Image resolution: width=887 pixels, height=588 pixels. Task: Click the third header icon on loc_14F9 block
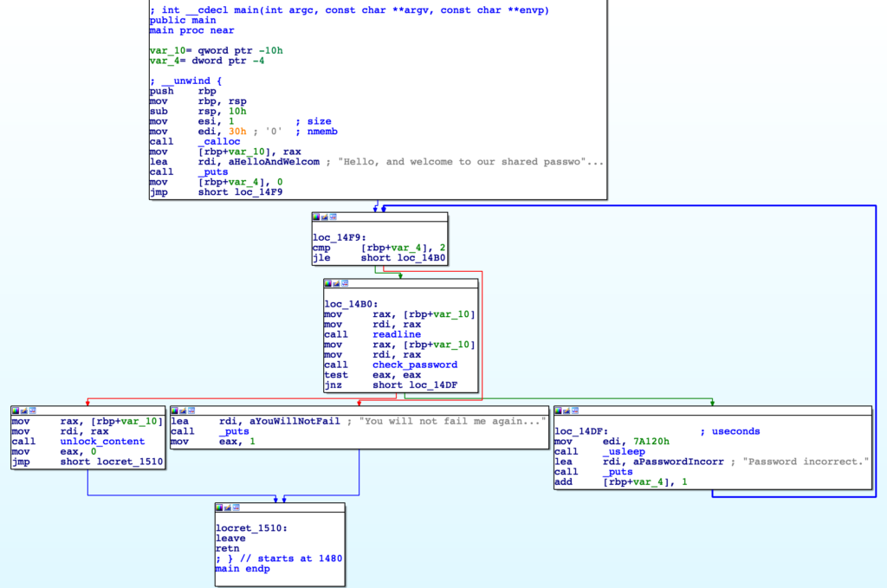(333, 217)
